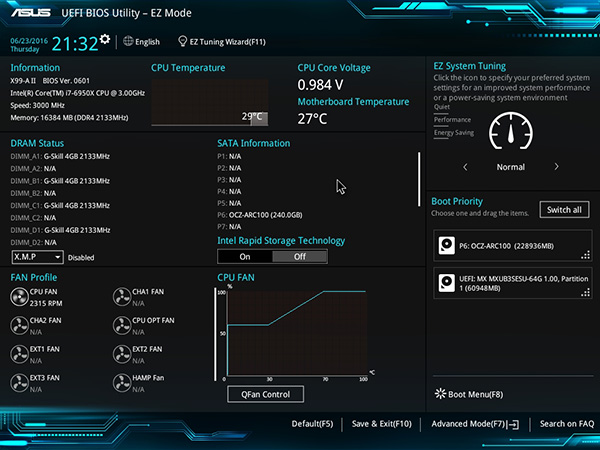Click SATA P1: N/A row

coord(229,157)
